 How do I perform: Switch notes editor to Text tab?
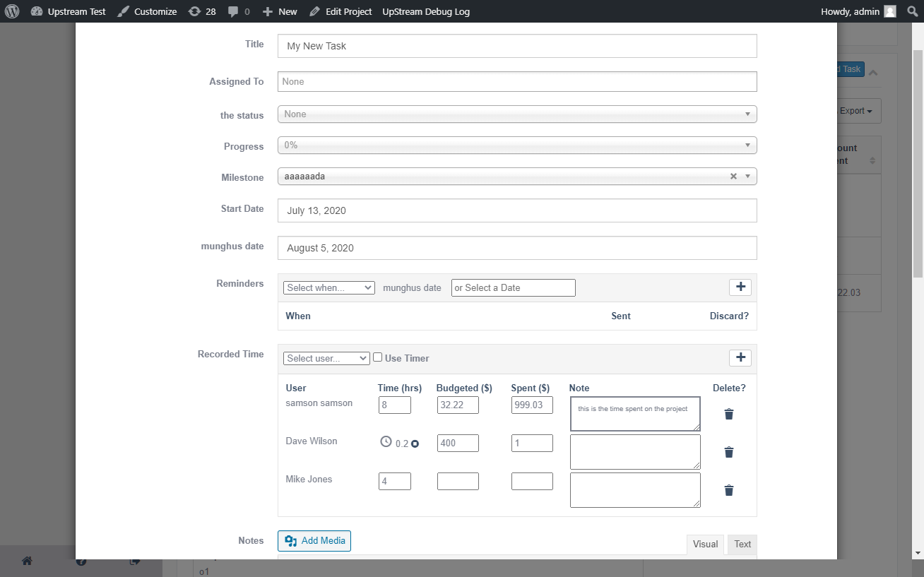[742, 544]
